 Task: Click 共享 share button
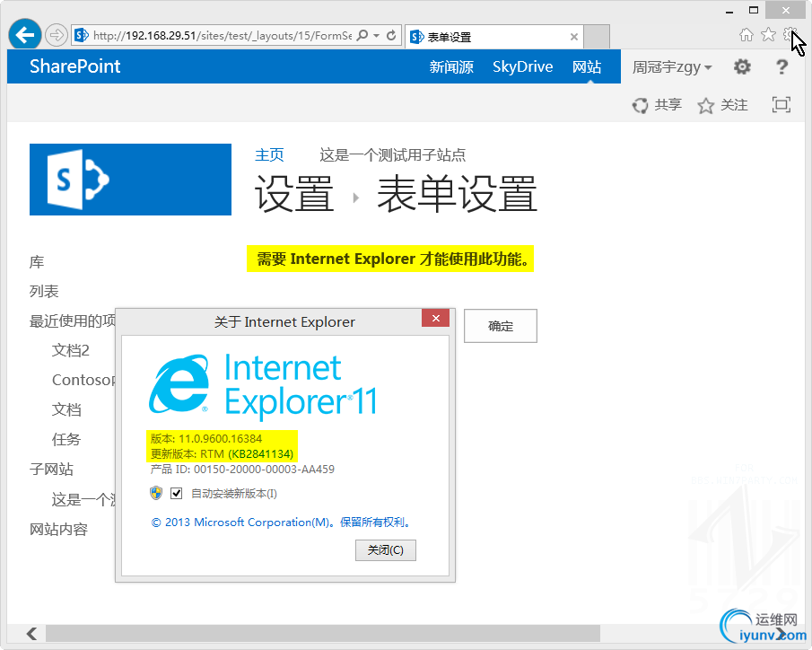657,105
